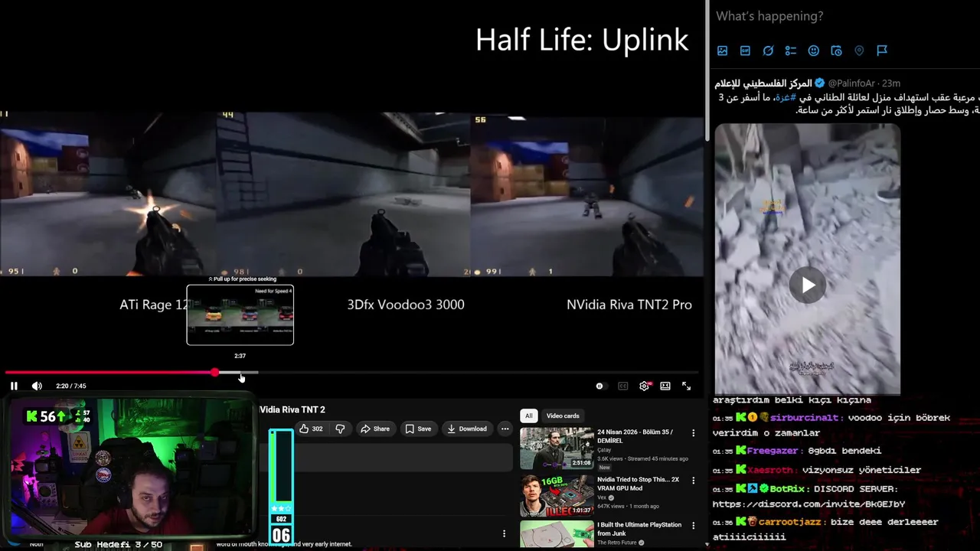
Task: Tag location pin icon in compose box
Action: point(859,51)
